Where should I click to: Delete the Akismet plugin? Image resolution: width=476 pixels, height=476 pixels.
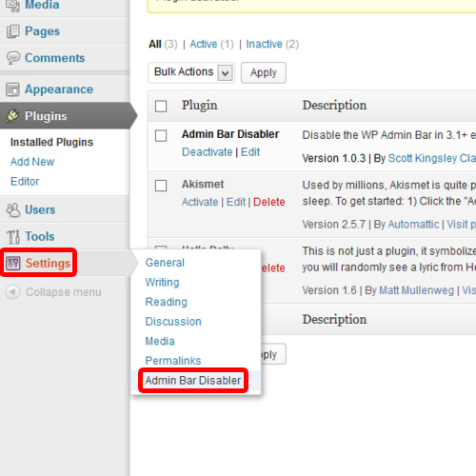tap(269, 202)
